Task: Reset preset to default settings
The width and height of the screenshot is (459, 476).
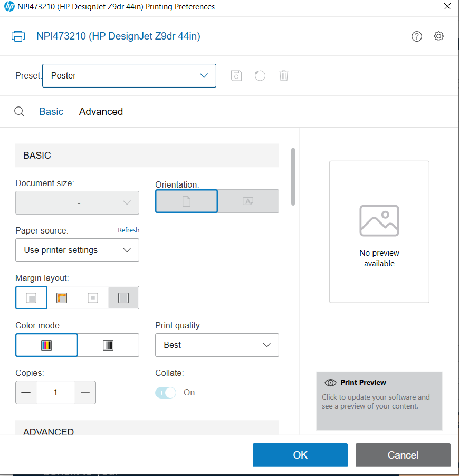Action: [x=260, y=75]
